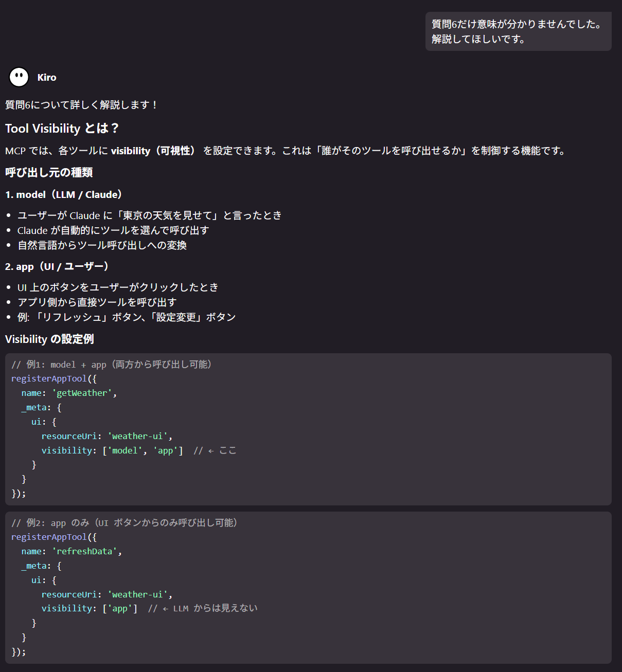Image resolution: width=622 pixels, height=672 pixels.
Task: Click 'resourceUri' in the refreshData code block
Action: point(69,594)
